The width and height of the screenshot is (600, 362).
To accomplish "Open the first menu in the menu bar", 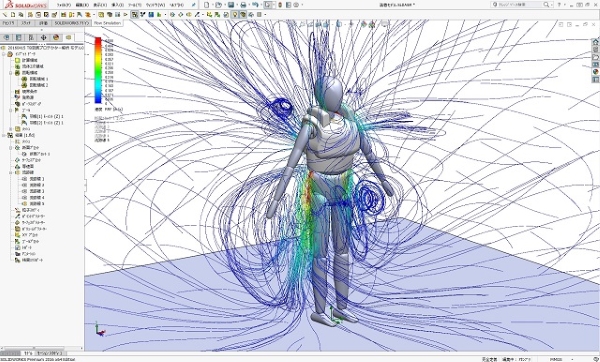I will [x=64, y=5].
